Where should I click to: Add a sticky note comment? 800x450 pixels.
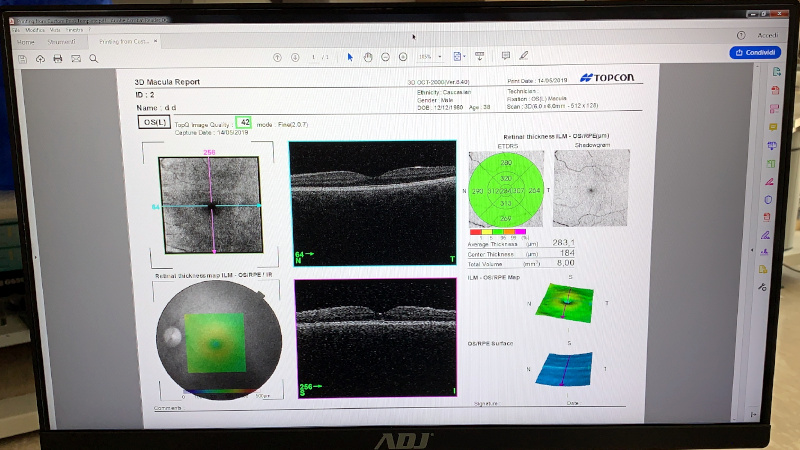pos(505,56)
